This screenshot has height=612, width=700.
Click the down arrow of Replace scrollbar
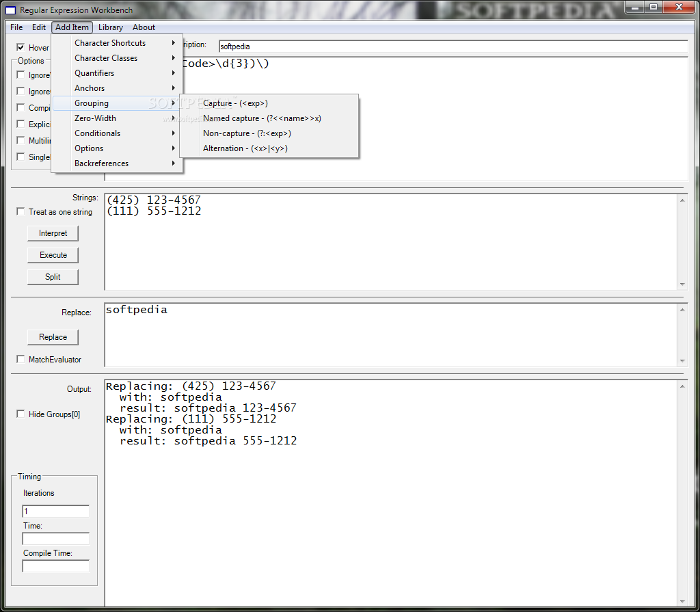coord(682,360)
